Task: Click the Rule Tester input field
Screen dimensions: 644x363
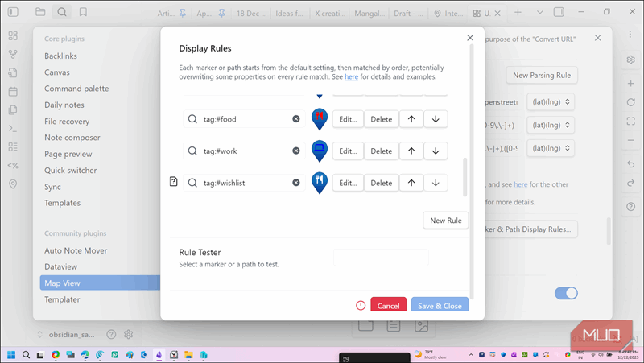Action: pos(381,258)
